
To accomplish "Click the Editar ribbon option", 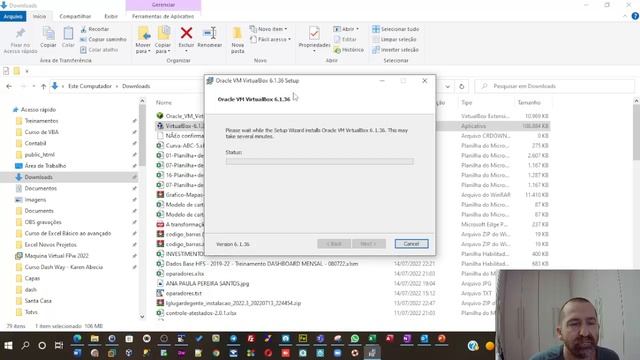I will click(x=345, y=39).
